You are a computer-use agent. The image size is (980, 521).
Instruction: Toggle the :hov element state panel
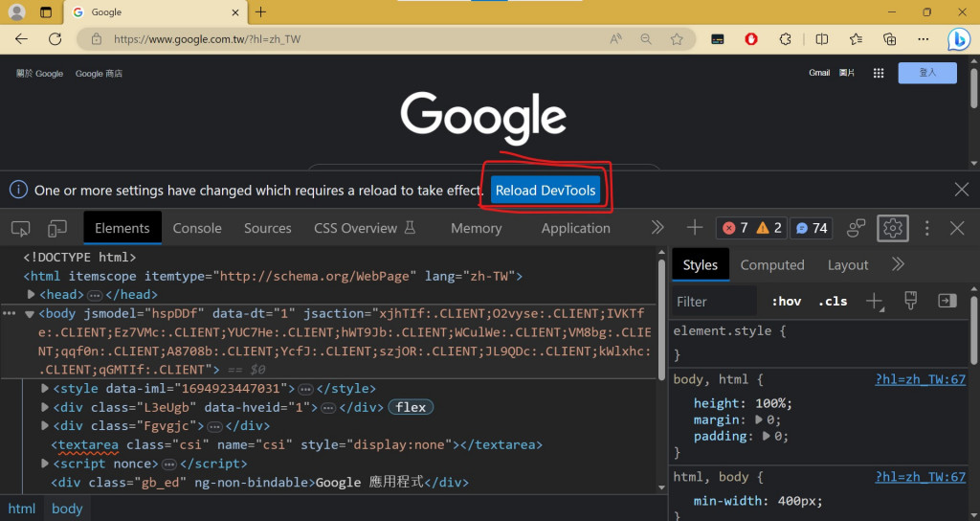786,302
